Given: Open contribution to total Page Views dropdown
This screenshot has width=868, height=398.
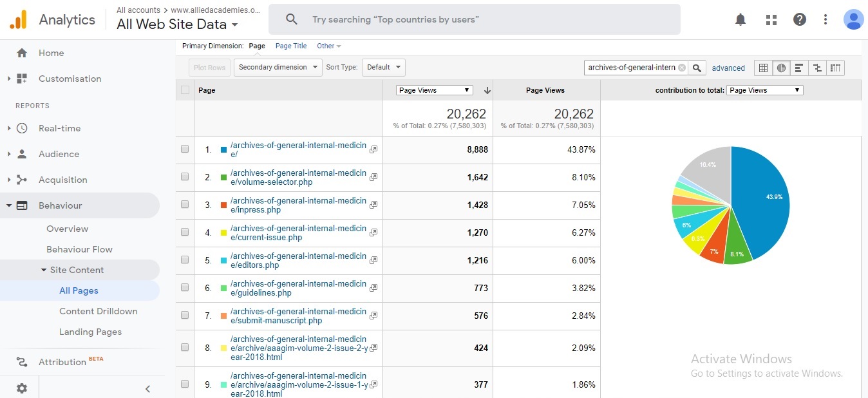Looking at the screenshot, I should [765, 90].
